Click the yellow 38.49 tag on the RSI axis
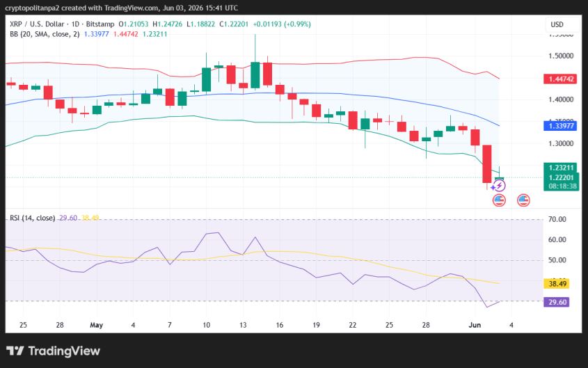Screen dimensions: 588x368 coord(557,284)
